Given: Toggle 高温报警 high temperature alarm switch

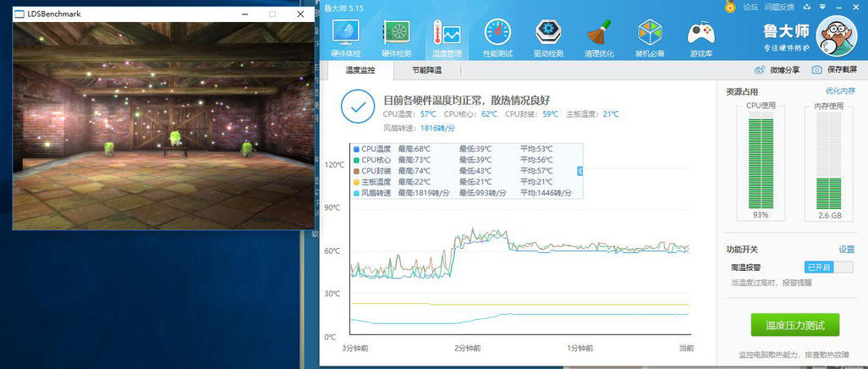Looking at the screenshot, I should coord(828,267).
